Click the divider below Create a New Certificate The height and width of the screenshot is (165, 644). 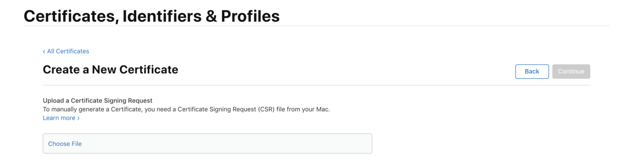pos(316,85)
